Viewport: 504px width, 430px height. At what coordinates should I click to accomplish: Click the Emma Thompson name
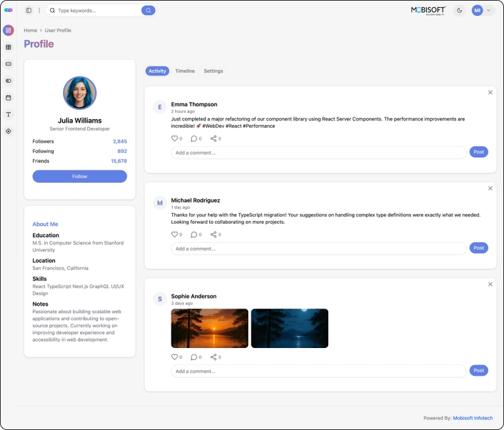(194, 104)
